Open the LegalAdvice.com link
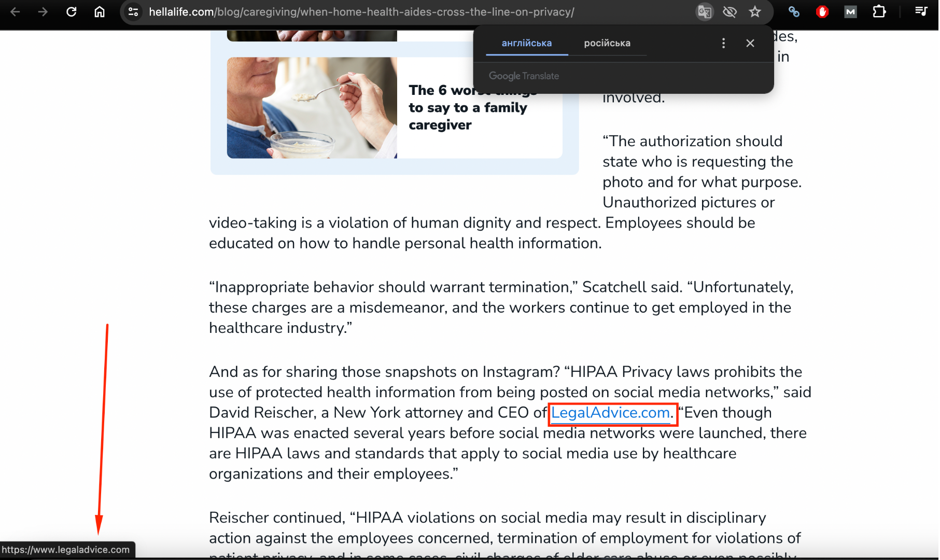 tap(610, 413)
